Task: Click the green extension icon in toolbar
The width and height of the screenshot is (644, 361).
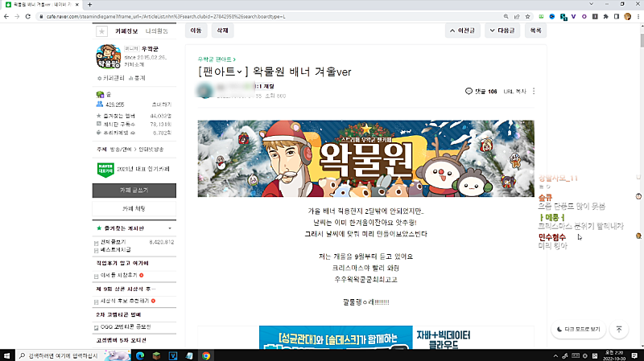Action: (x=541, y=16)
